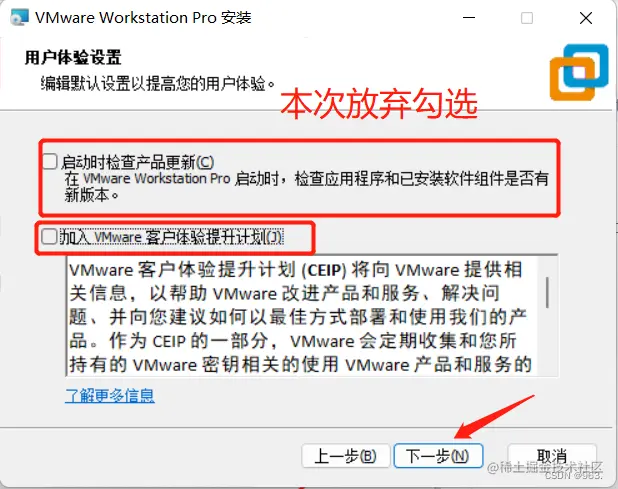Click the 用户体验设置 heading
The image size is (618, 489).
[x=73, y=58]
